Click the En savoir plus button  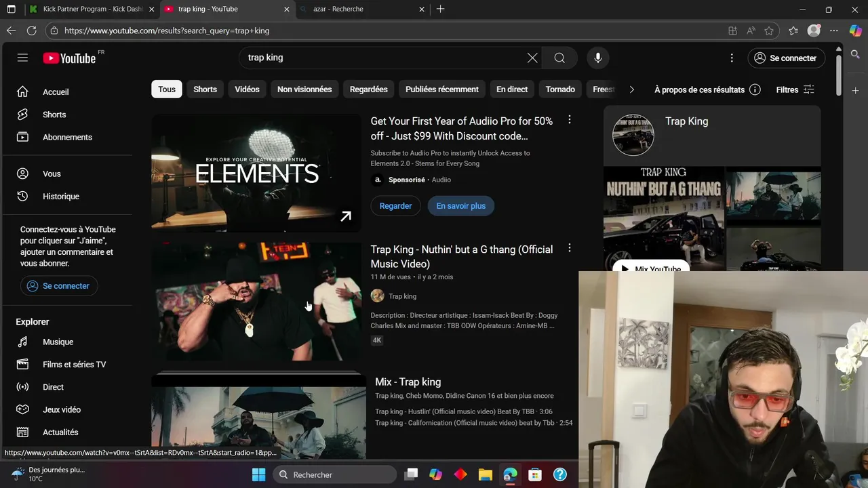pos(461,206)
